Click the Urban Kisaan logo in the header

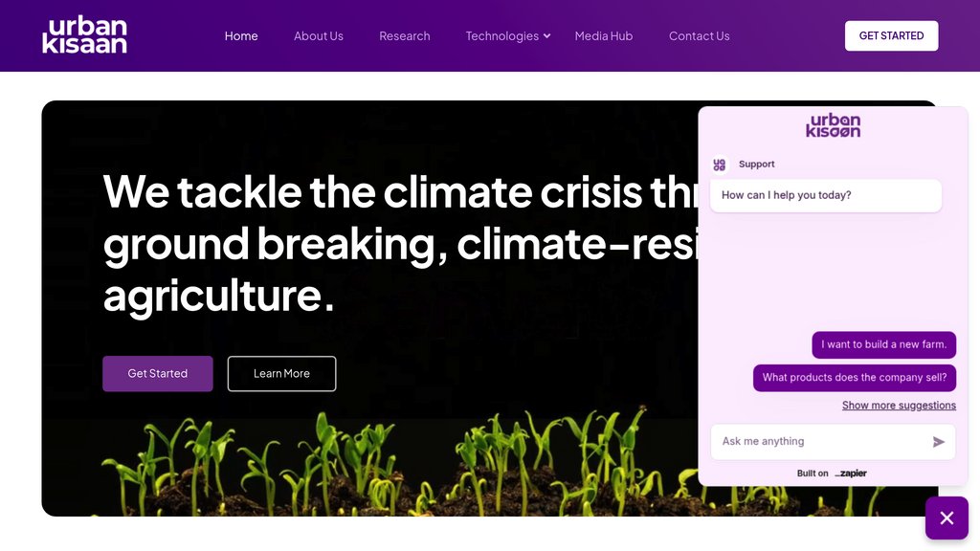tap(84, 35)
